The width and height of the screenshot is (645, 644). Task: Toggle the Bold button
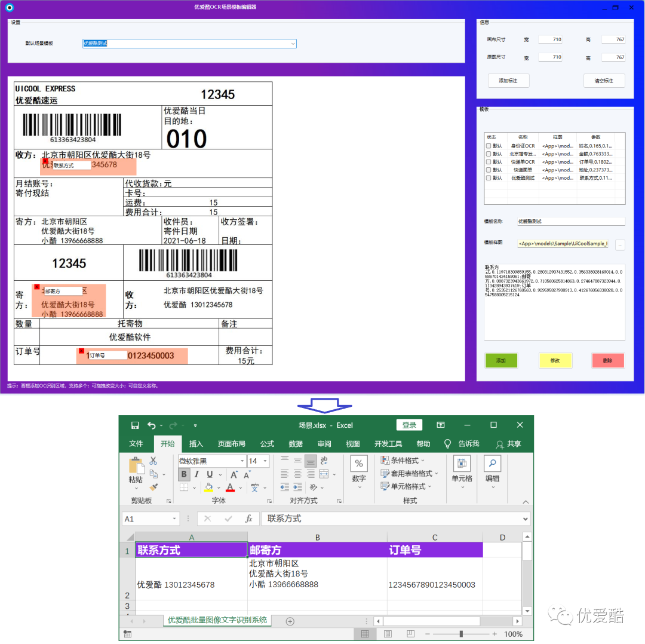pos(184,474)
